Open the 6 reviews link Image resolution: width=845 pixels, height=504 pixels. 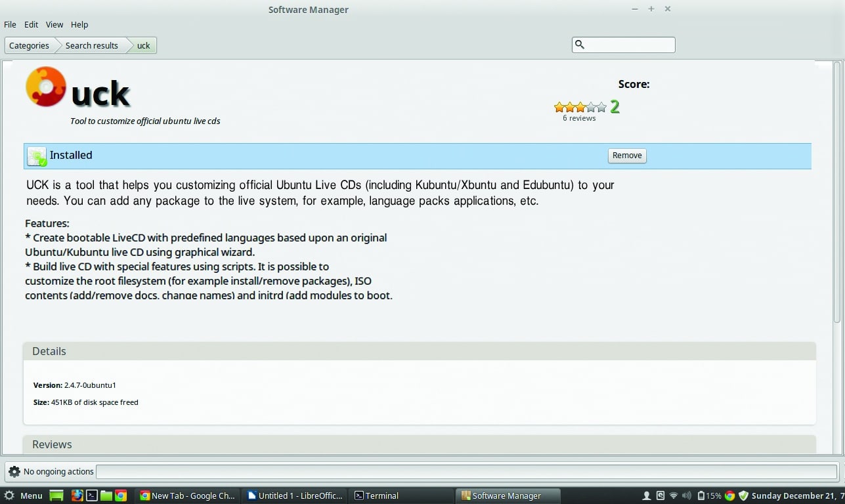click(579, 118)
